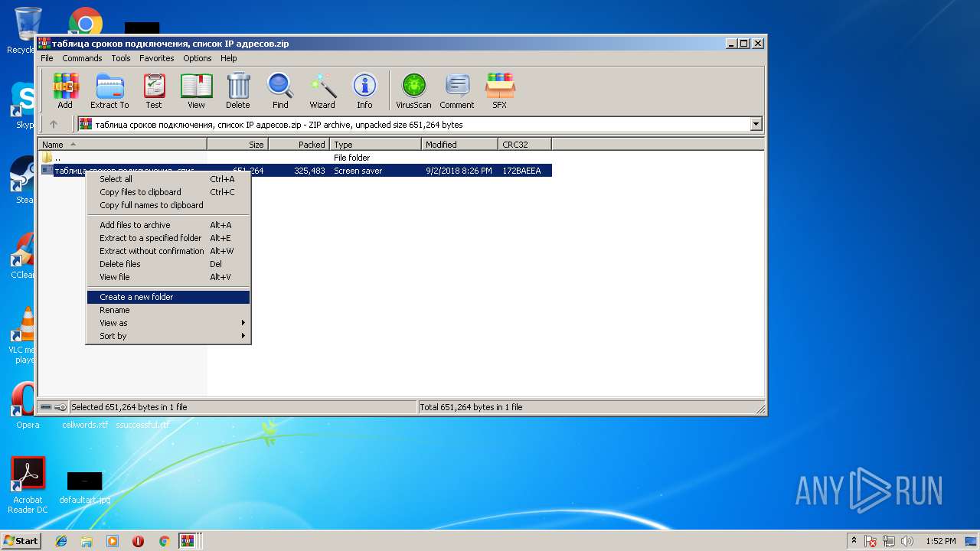The image size is (980, 551).
Task: Expand View as submenu
Action: click(168, 323)
